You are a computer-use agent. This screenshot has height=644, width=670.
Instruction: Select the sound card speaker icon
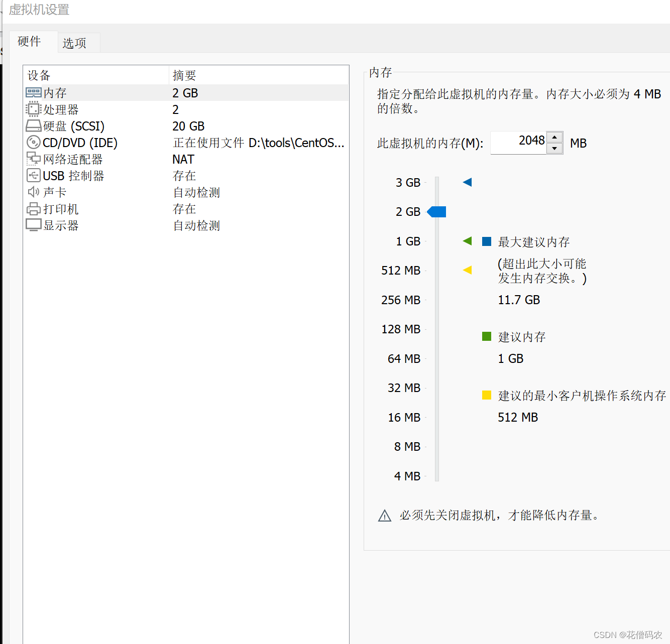point(34,192)
